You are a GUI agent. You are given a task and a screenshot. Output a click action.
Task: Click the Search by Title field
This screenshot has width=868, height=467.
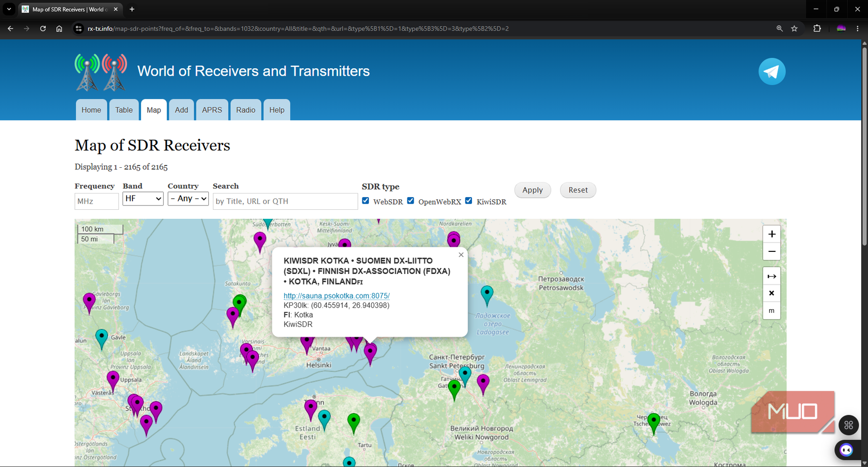pyautogui.click(x=285, y=201)
